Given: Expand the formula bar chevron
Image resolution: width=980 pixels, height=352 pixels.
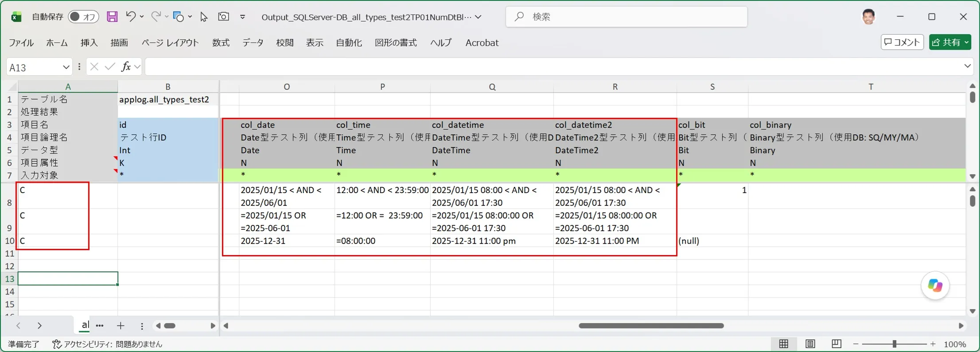Looking at the screenshot, I should click(x=967, y=66).
